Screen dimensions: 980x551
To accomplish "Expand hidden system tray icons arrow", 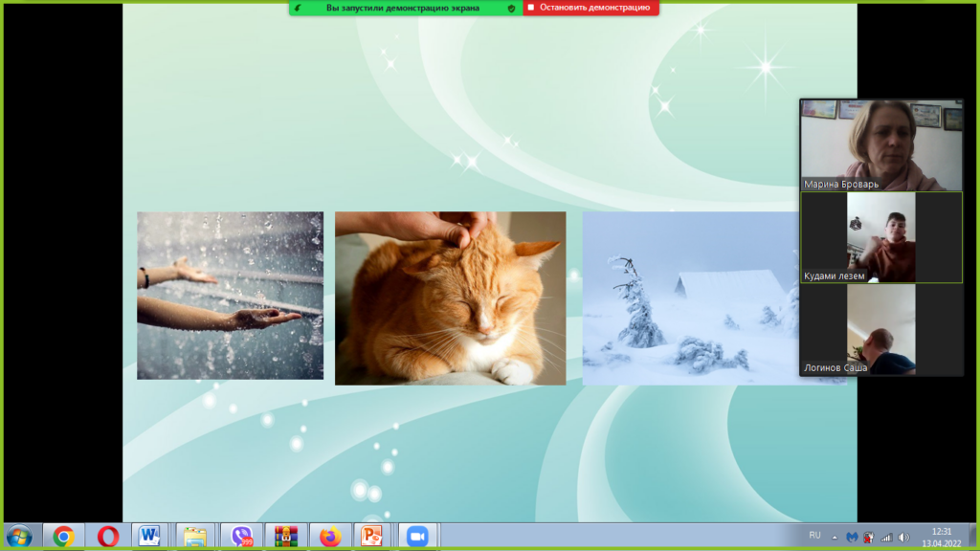I will (835, 537).
